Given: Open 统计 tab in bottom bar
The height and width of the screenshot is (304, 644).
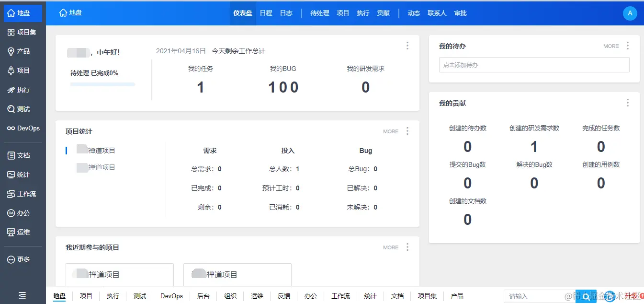Looking at the screenshot, I should click(370, 296).
